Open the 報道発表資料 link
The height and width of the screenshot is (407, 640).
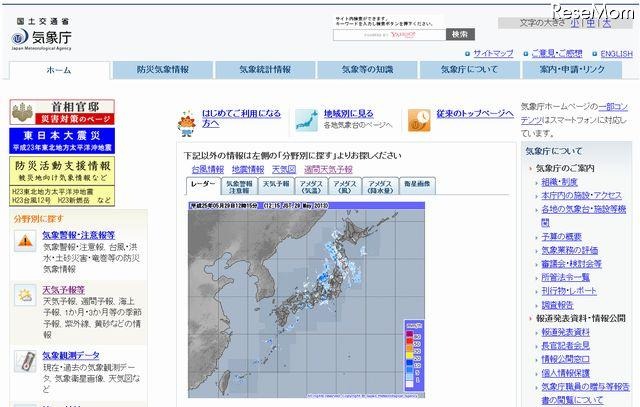(x=565, y=332)
